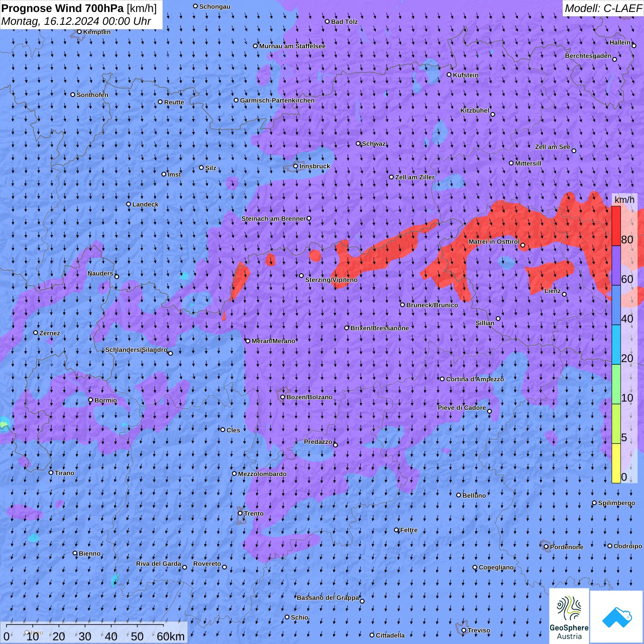644x644 pixels.
Task: Select the Bormio city label
Action: click(x=105, y=400)
